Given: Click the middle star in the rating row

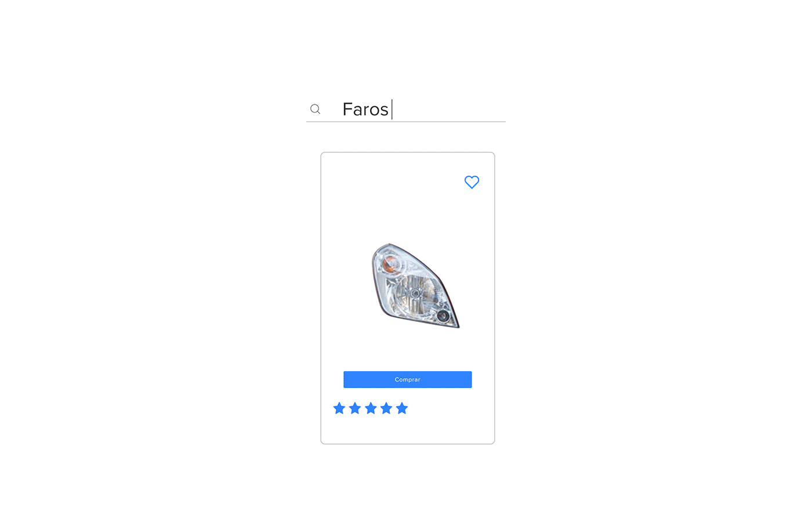Looking at the screenshot, I should [371, 408].
